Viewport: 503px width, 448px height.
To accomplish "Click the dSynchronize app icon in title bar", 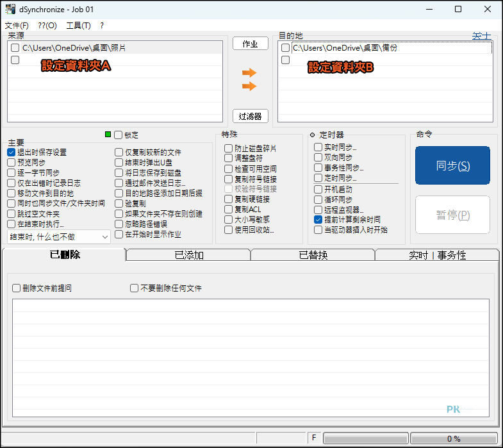I will pos(10,9).
